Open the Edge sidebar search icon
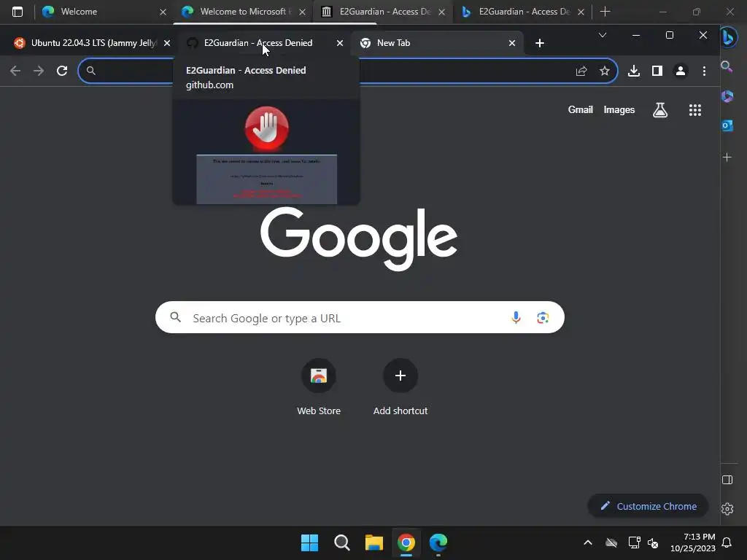 (727, 66)
